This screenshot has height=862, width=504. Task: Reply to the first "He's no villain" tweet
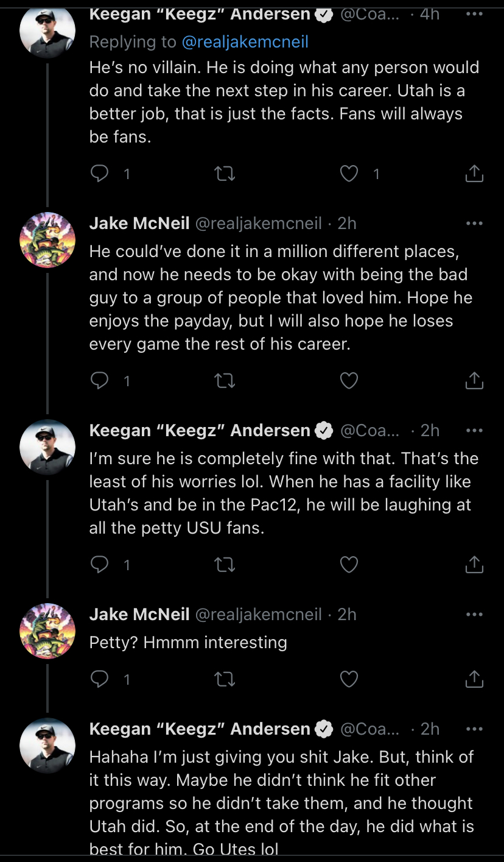point(99,174)
